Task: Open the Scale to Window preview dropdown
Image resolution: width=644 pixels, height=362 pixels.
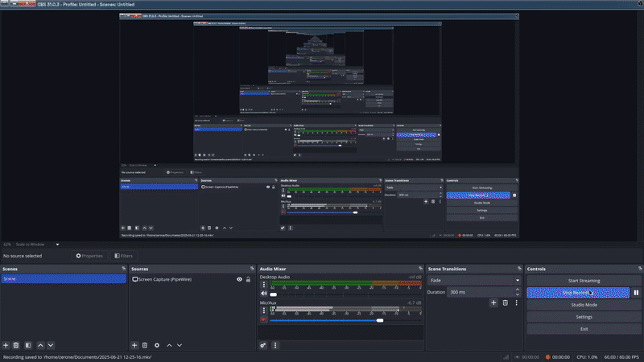Action: point(37,245)
